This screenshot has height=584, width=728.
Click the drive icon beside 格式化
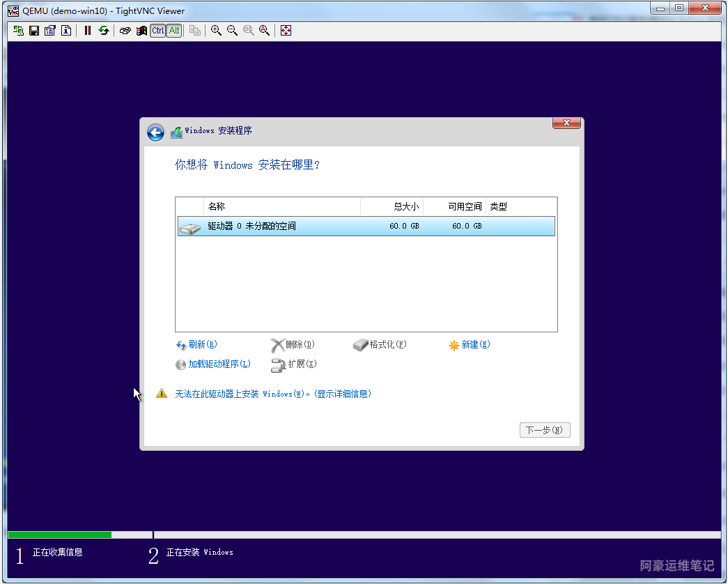tap(360, 345)
